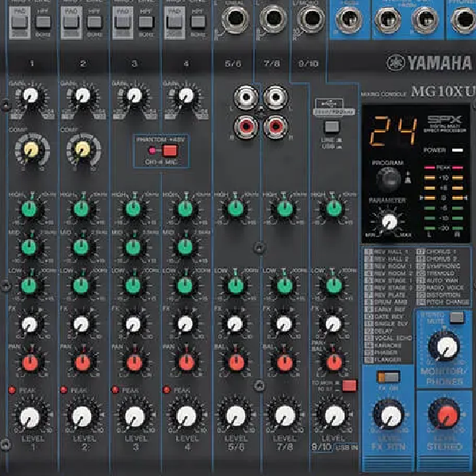Click the channel 4 red PEAK LED
Image resolution: width=476 pixels, height=476 pixels.
[167, 390]
